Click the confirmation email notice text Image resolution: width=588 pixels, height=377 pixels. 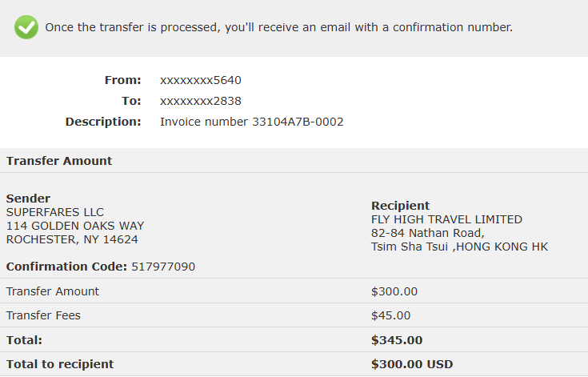278,27
